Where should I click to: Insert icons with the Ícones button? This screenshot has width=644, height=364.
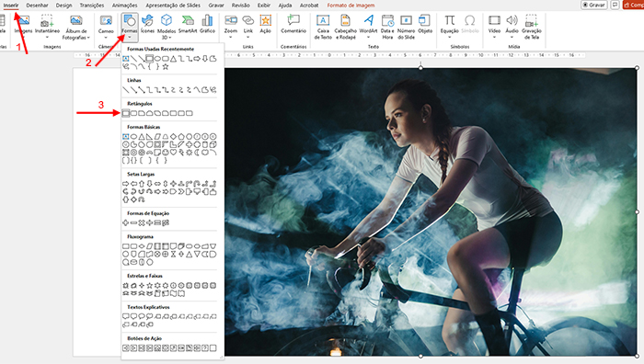(147, 24)
